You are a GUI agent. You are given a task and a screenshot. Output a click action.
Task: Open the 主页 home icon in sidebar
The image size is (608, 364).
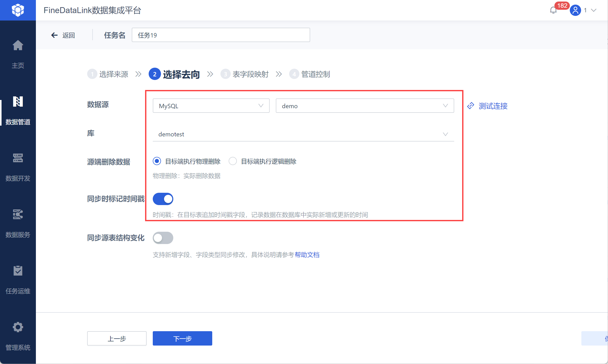(18, 46)
